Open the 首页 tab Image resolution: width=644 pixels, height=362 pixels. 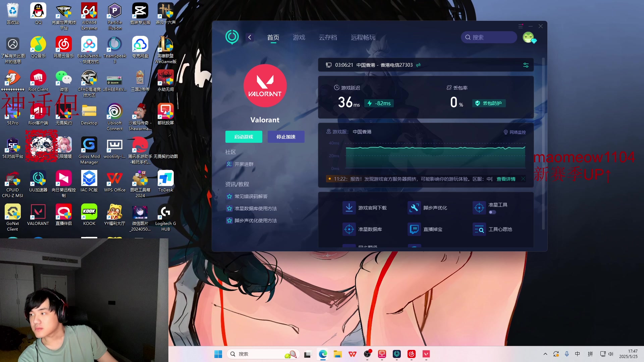[x=273, y=38]
